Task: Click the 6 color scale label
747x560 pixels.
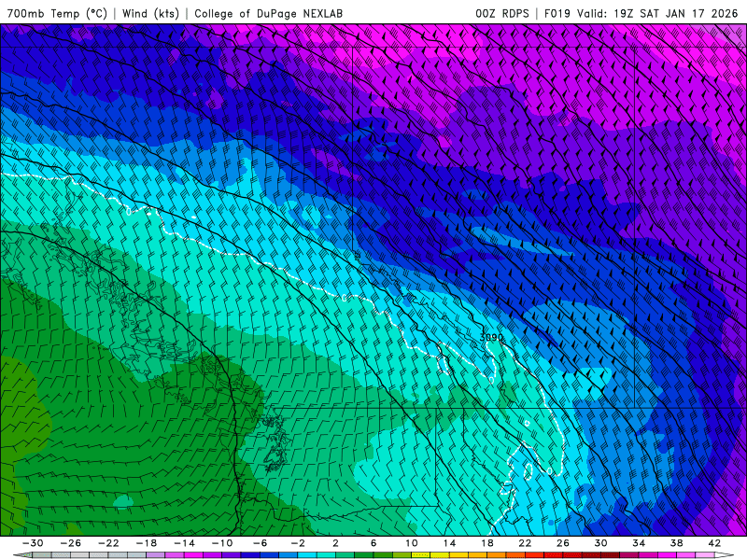Action: click(x=373, y=543)
